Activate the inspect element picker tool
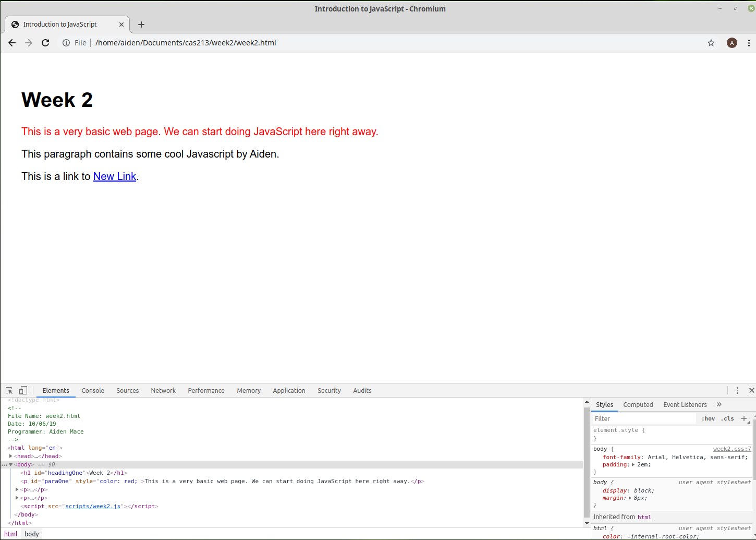Image resolution: width=756 pixels, height=540 pixels. point(9,390)
